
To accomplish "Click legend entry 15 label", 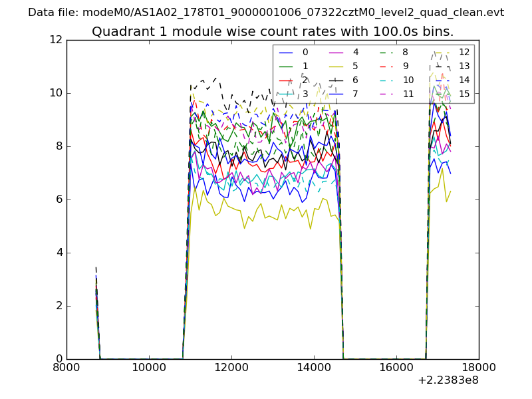I will point(464,94).
